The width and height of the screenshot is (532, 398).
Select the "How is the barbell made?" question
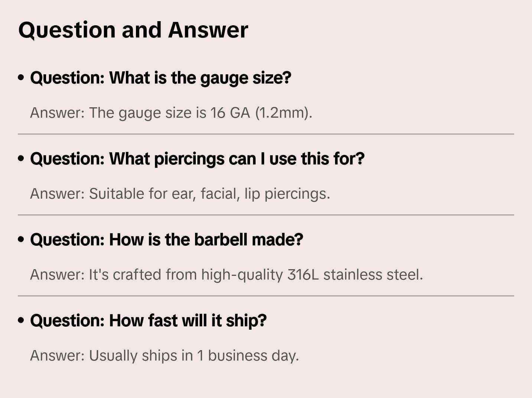tap(166, 240)
